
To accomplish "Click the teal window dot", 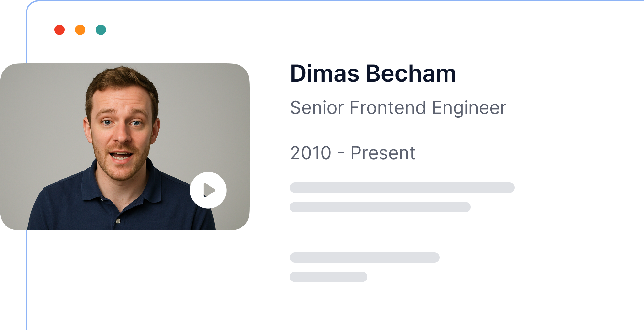I will pos(101,30).
